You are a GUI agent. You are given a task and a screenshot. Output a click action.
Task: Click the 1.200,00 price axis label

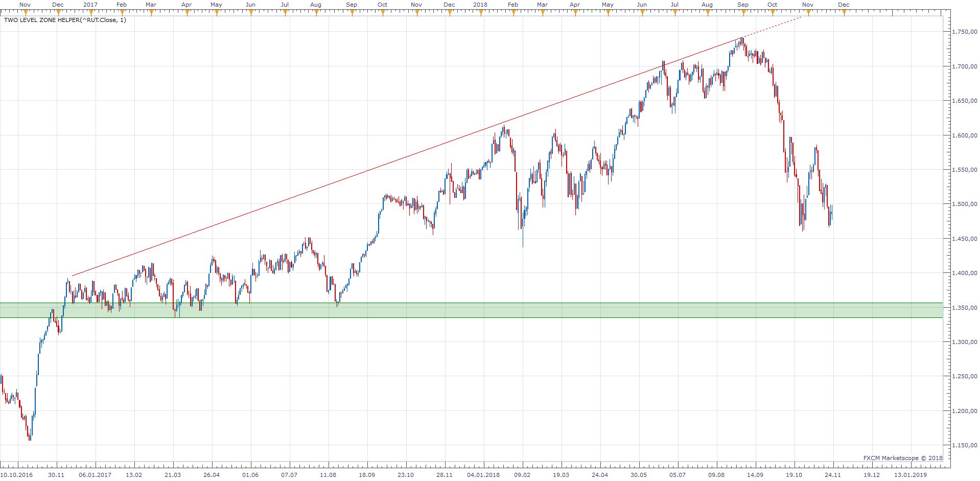pos(964,411)
